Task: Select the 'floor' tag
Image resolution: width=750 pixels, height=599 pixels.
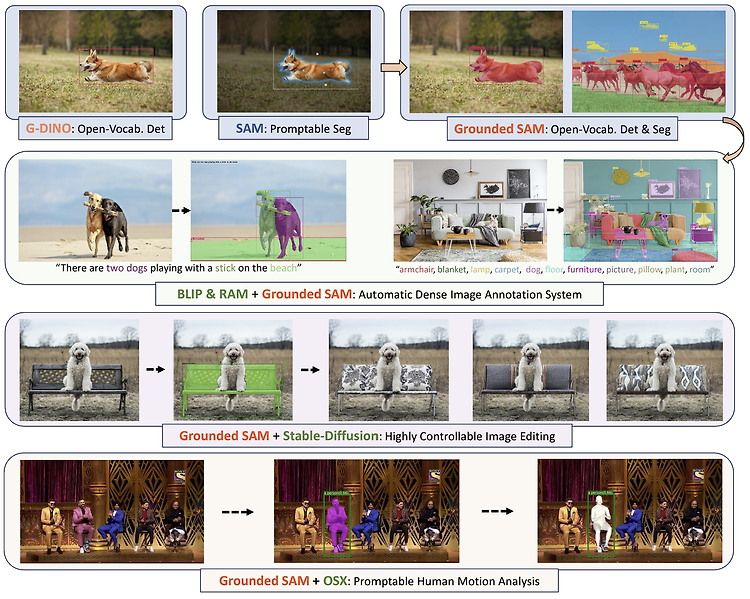Action: pos(554,269)
